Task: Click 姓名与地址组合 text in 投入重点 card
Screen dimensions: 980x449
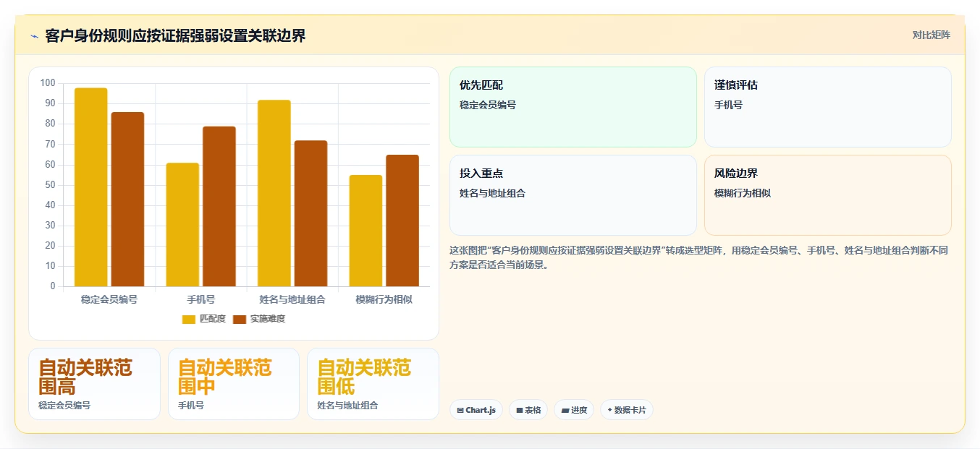Action: [x=492, y=193]
